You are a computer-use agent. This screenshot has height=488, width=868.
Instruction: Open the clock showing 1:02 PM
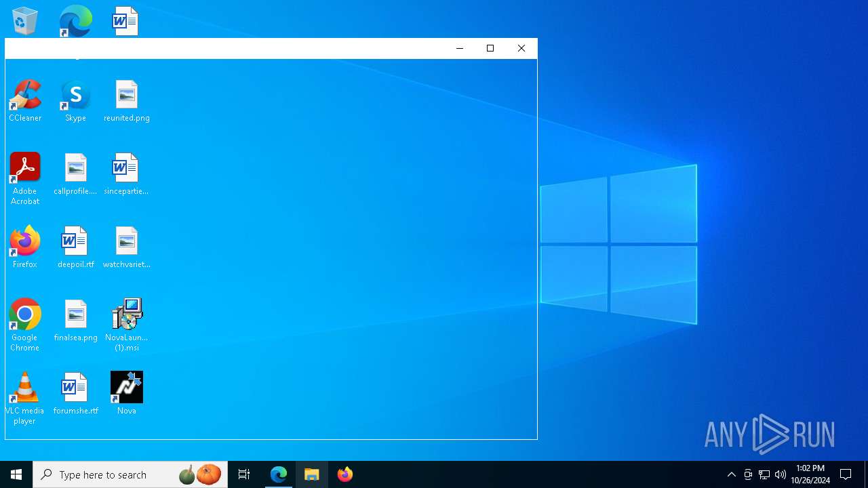(810, 474)
